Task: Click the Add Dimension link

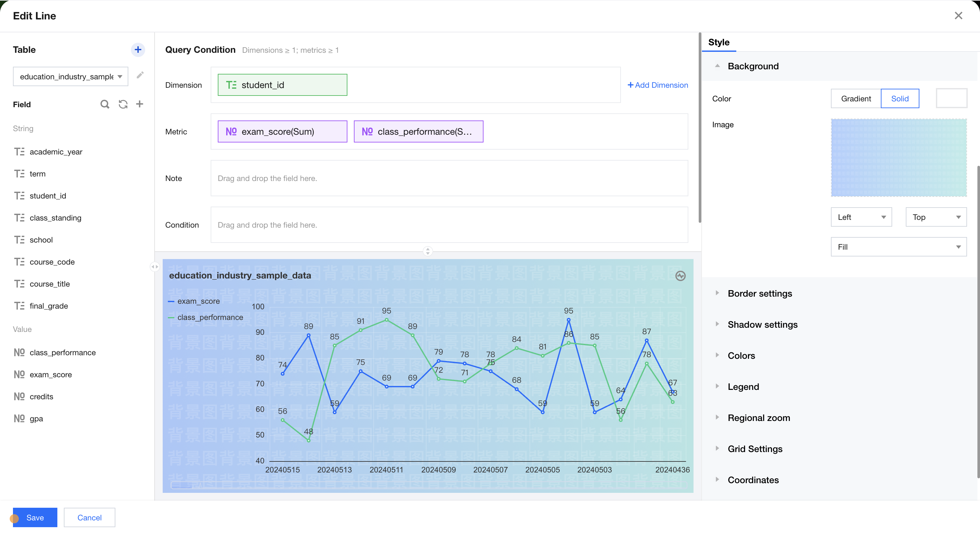Action: (x=658, y=85)
